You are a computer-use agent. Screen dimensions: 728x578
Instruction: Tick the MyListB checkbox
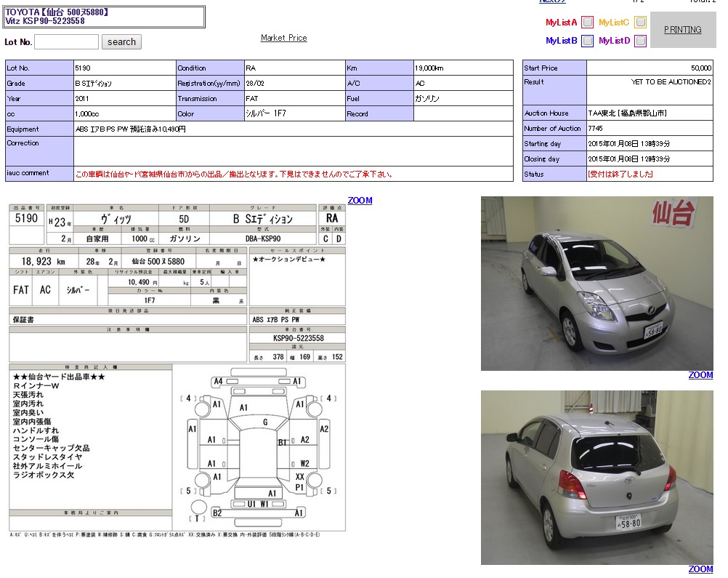587,41
